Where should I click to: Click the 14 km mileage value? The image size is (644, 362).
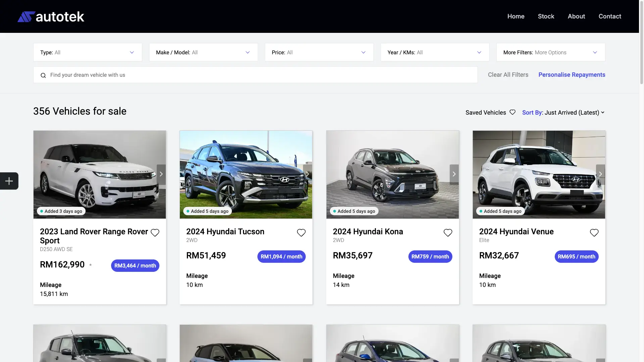[x=341, y=285]
